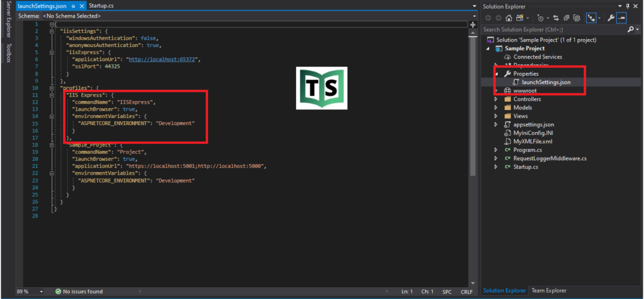Screen dimensions: 644x299
Task: Click the Show All Files icon
Action: point(575,18)
